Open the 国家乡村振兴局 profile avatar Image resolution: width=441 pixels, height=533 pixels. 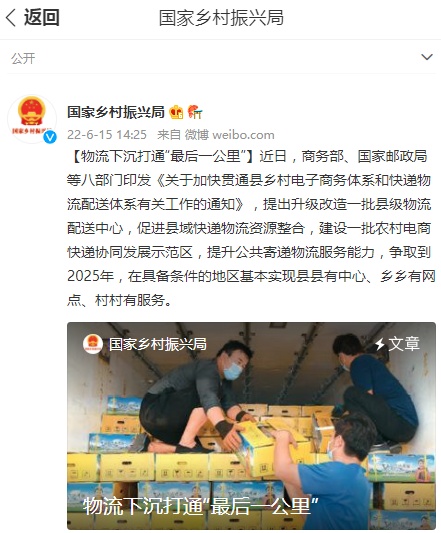pyautogui.click(x=32, y=119)
